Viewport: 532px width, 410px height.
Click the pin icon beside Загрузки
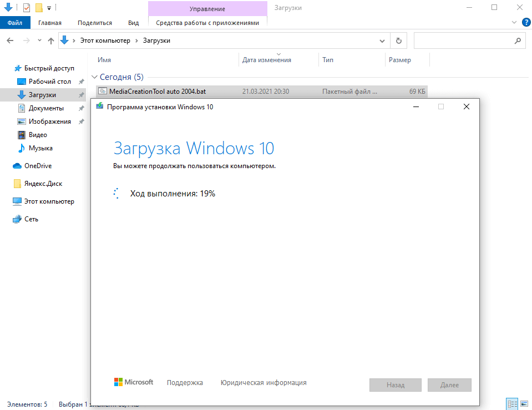(x=81, y=95)
